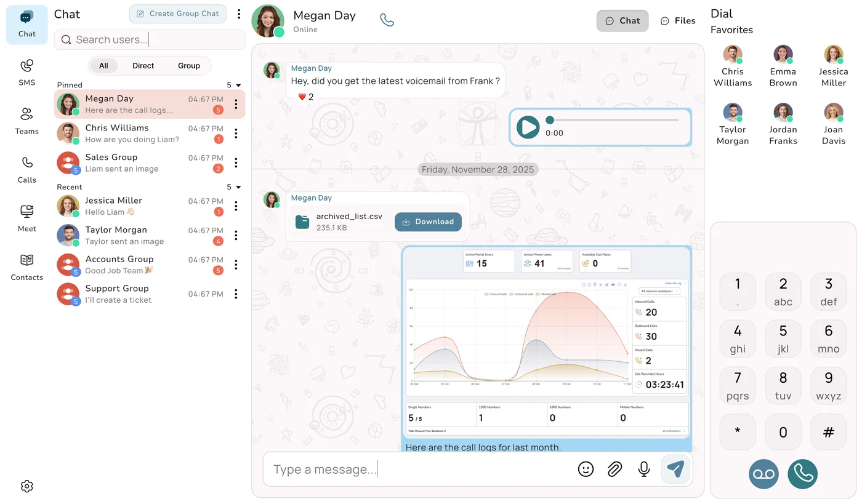Click the Search users field

click(x=150, y=40)
